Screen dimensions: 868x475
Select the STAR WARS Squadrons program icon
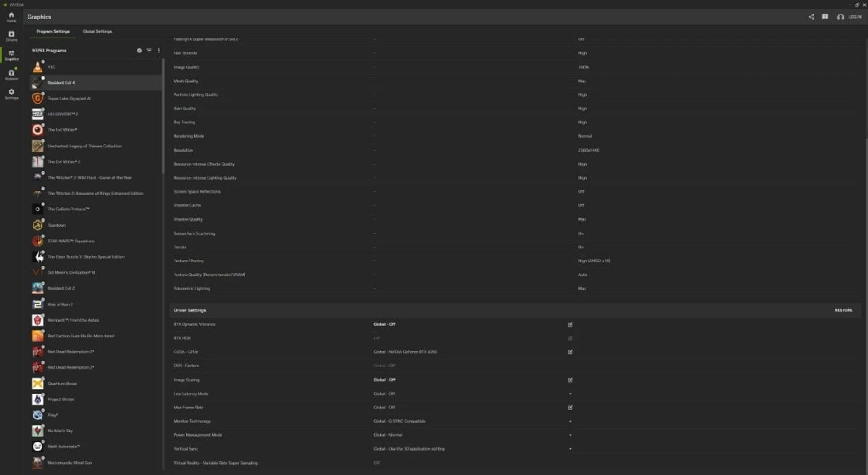pyautogui.click(x=38, y=241)
